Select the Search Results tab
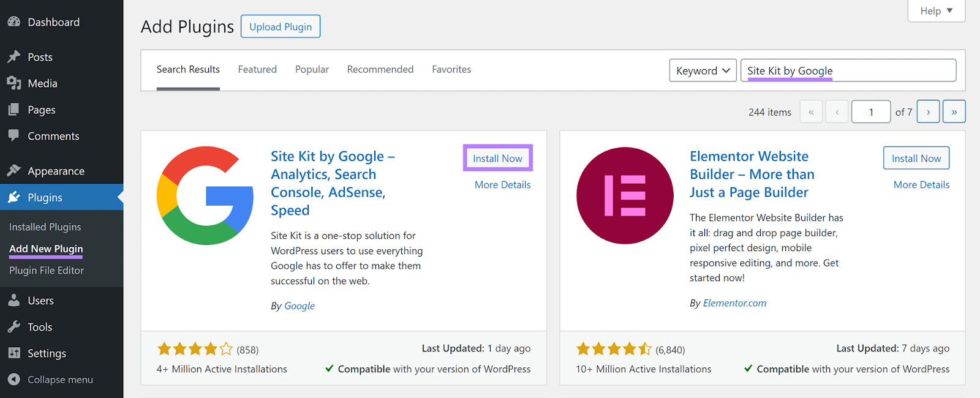This screenshot has width=980, height=398. coord(188,69)
